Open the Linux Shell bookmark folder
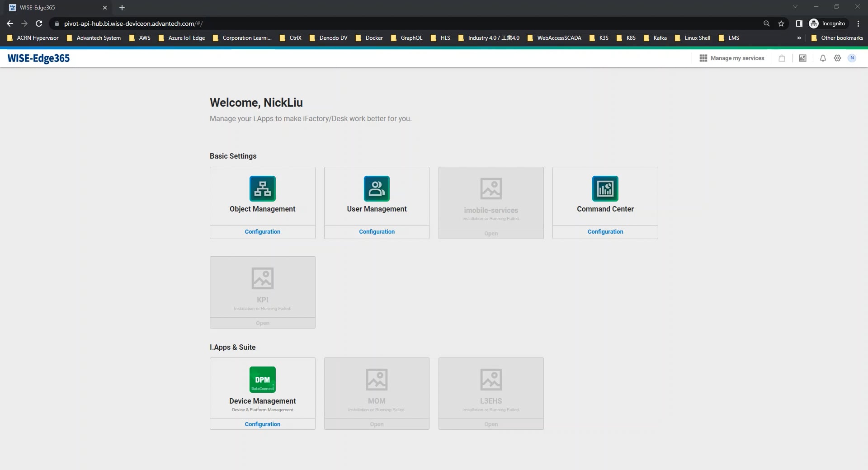Image resolution: width=868 pixels, height=470 pixels. click(692, 38)
